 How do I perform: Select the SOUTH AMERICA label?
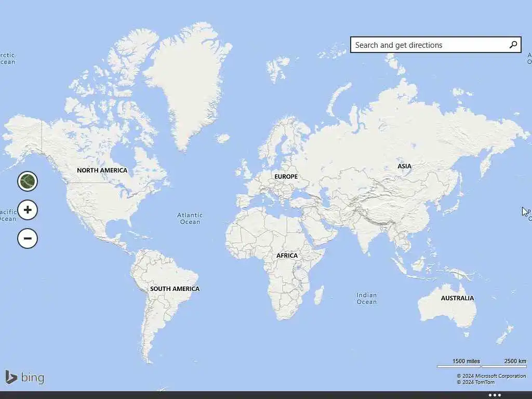pyautogui.click(x=175, y=289)
